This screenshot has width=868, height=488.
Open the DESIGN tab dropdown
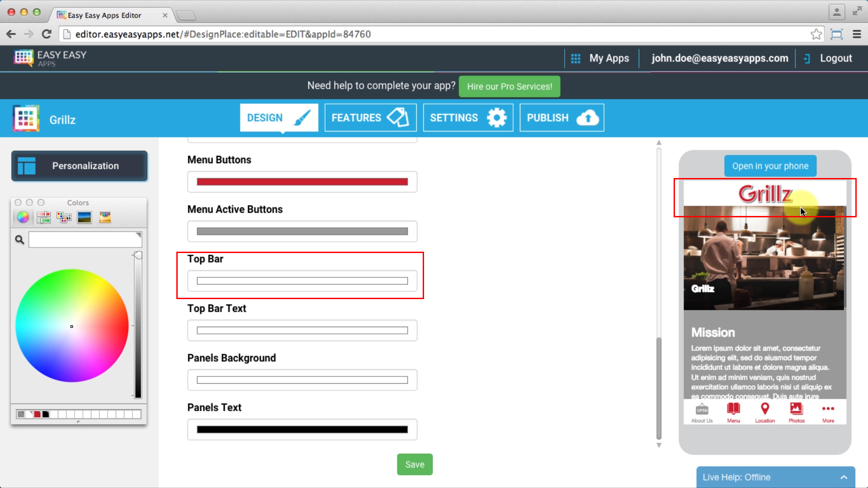pos(278,118)
